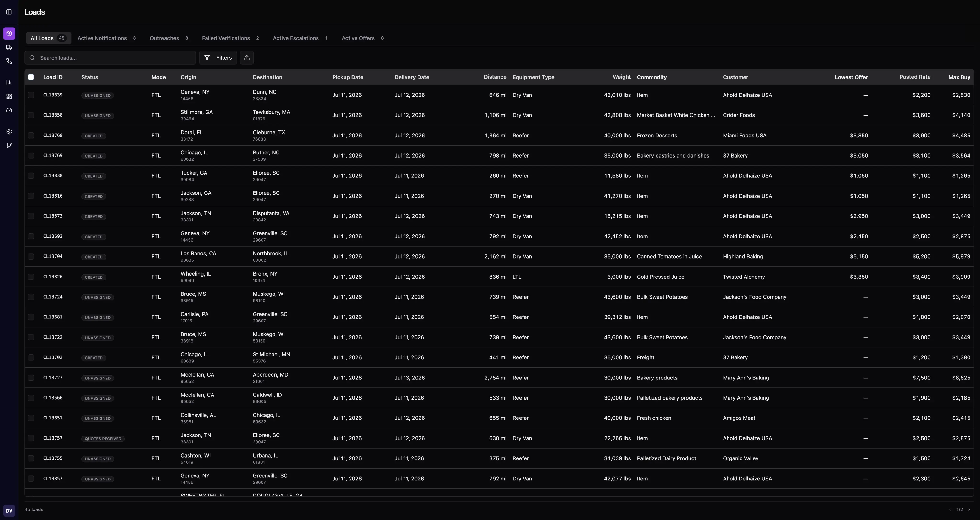Image resolution: width=980 pixels, height=520 pixels.
Task: Open the settings gear icon in sidebar
Action: [9, 132]
